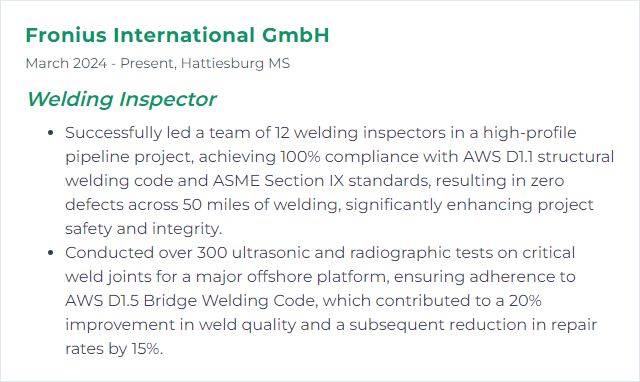
Task: Click the text '50 miles of welding'
Action: (261, 204)
